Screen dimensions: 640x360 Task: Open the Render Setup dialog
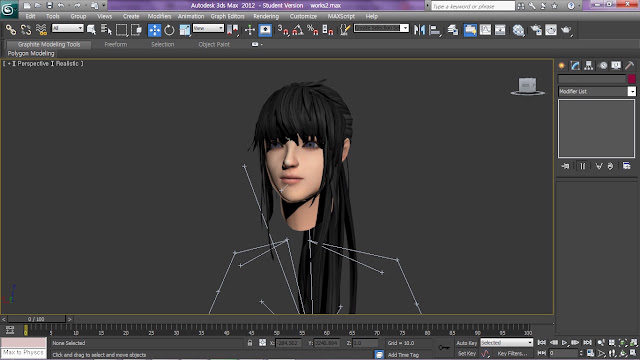(536, 30)
